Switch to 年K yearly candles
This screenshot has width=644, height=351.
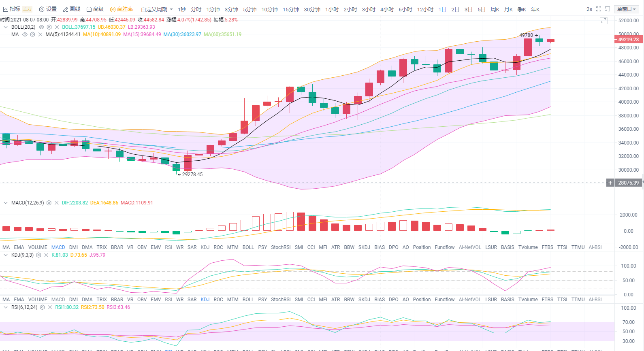[x=535, y=9]
